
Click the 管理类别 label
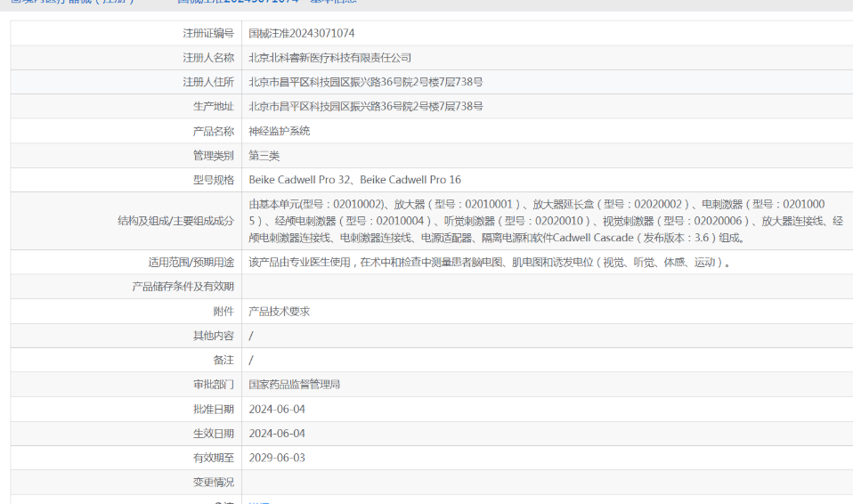tap(214, 156)
